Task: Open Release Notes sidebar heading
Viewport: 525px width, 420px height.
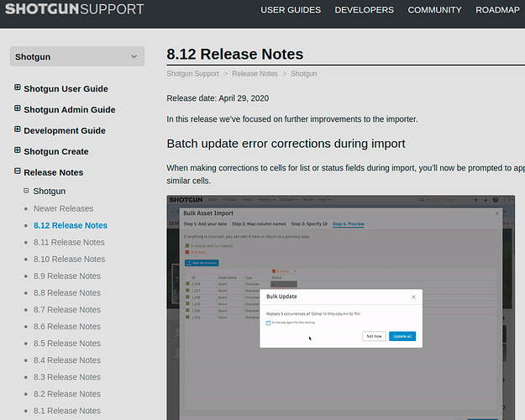Action: pyautogui.click(x=54, y=172)
